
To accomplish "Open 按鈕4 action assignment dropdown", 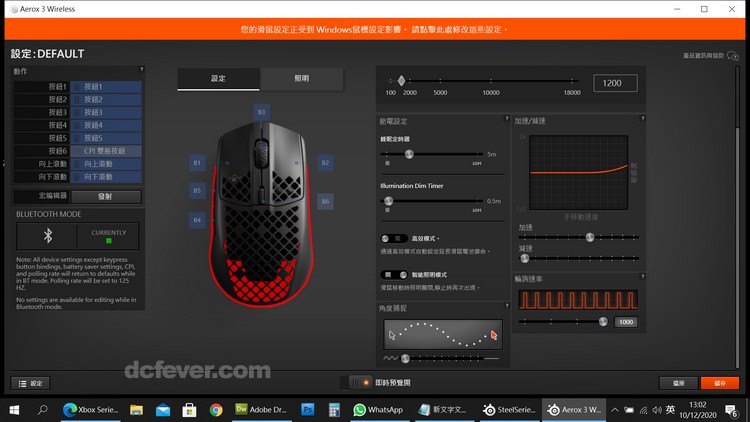I will tap(106, 125).
